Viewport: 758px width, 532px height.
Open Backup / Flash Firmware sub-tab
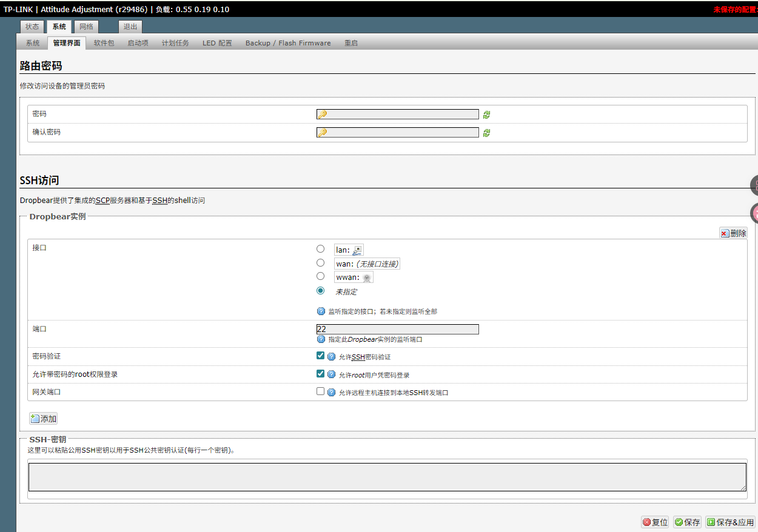pyautogui.click(x=288, y=43)
